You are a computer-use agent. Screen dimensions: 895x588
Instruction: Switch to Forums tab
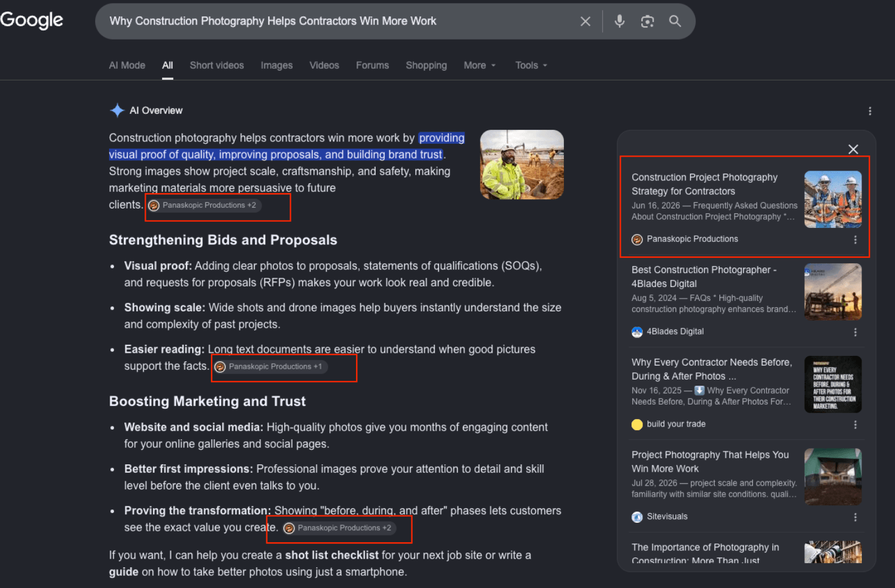373,65
